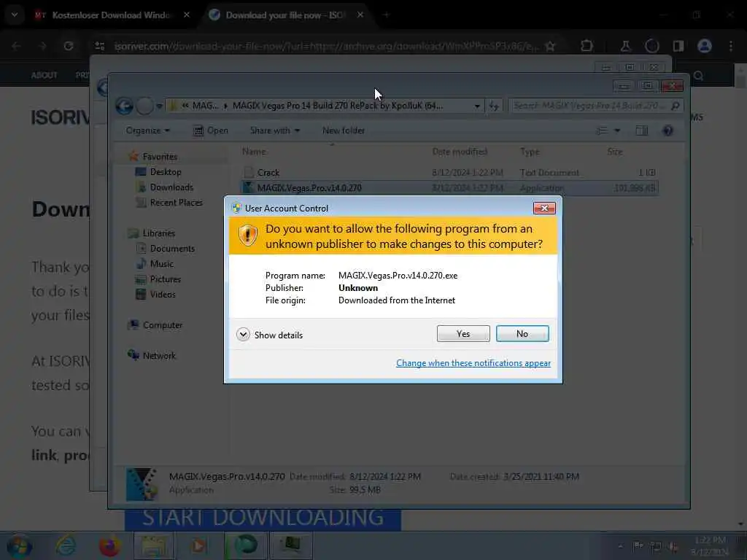Open the Share with dropdown

[275, 131]
